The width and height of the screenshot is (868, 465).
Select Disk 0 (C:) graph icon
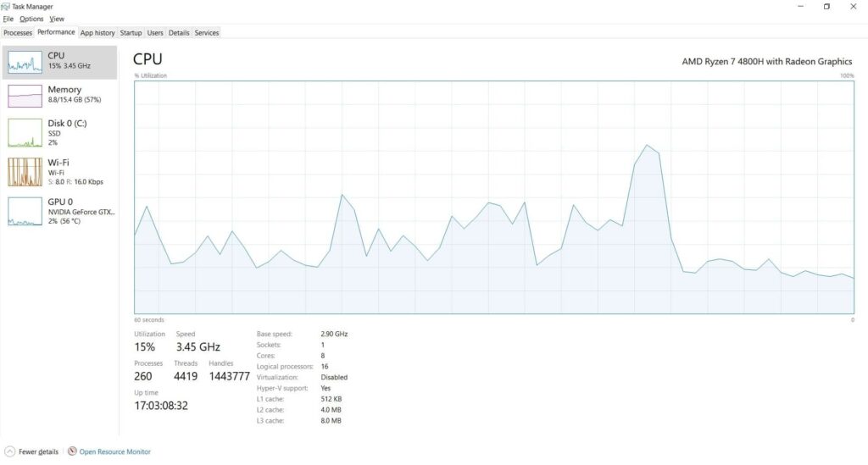pos(25,133)
